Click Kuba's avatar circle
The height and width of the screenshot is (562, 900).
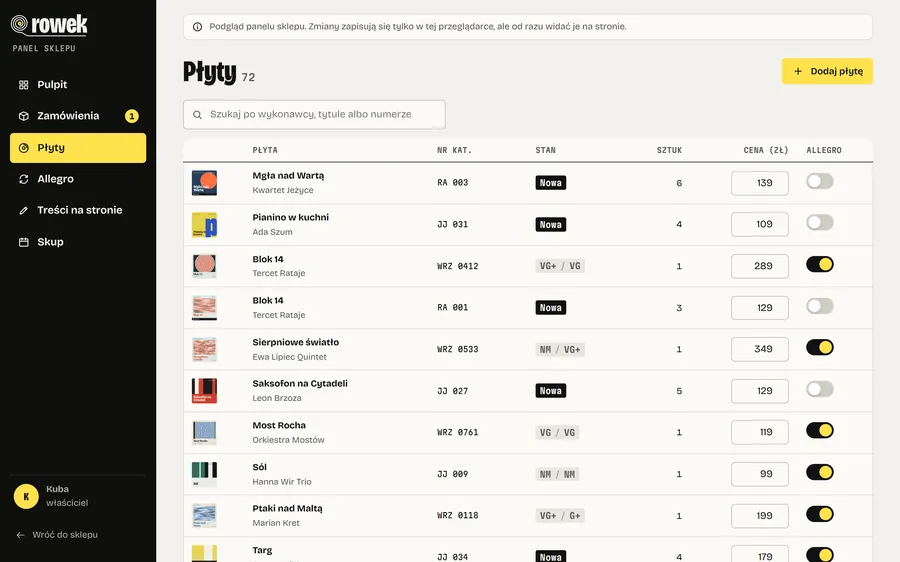pyautogui.click(x=26, y=497)
